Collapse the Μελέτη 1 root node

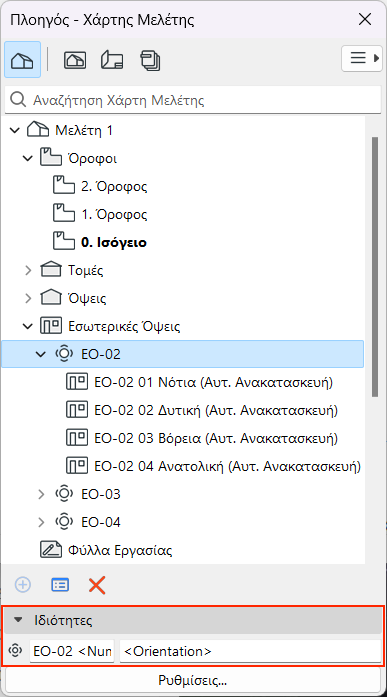click(x=15, y=131)
